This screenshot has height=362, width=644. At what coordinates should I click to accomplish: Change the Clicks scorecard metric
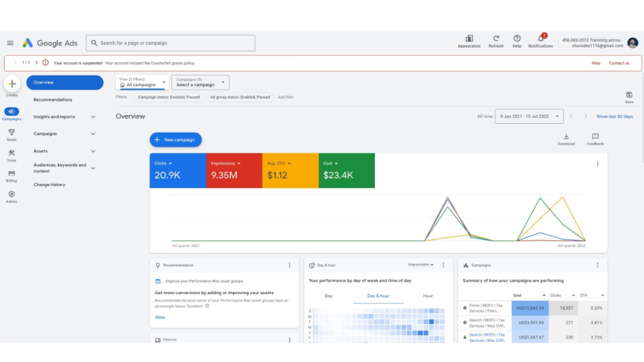[163, 163]
